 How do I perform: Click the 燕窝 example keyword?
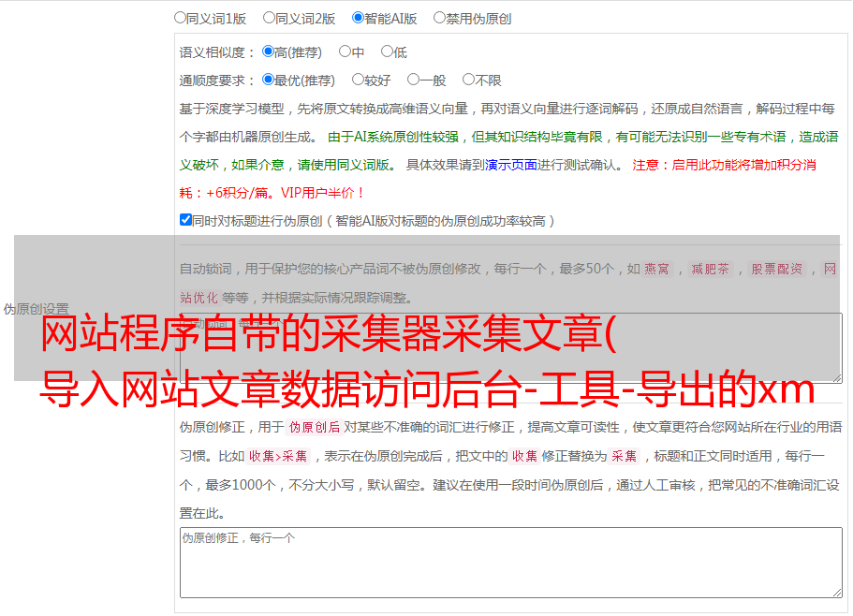click(x=656, y=269)
